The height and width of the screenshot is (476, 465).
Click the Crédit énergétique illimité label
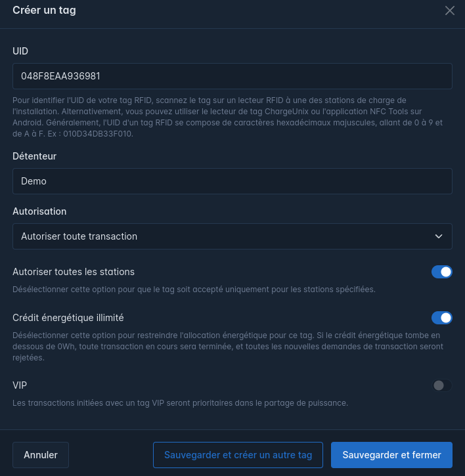pos(68,318)
